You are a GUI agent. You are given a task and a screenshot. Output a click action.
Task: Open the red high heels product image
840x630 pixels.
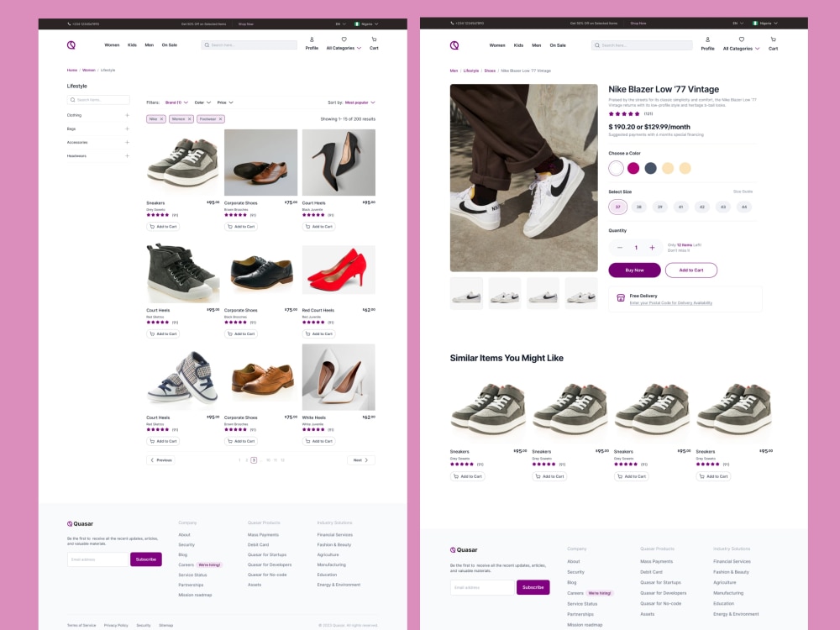[339, 270]
